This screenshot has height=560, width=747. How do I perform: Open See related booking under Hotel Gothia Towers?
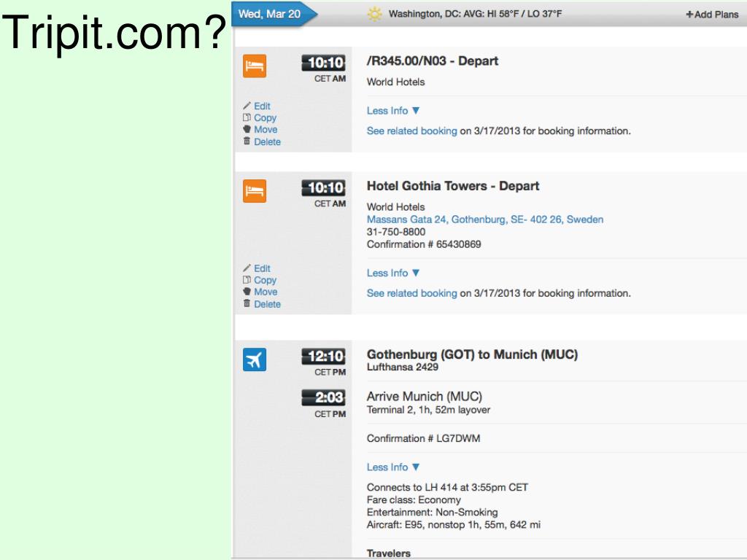(x=411, y=293)
